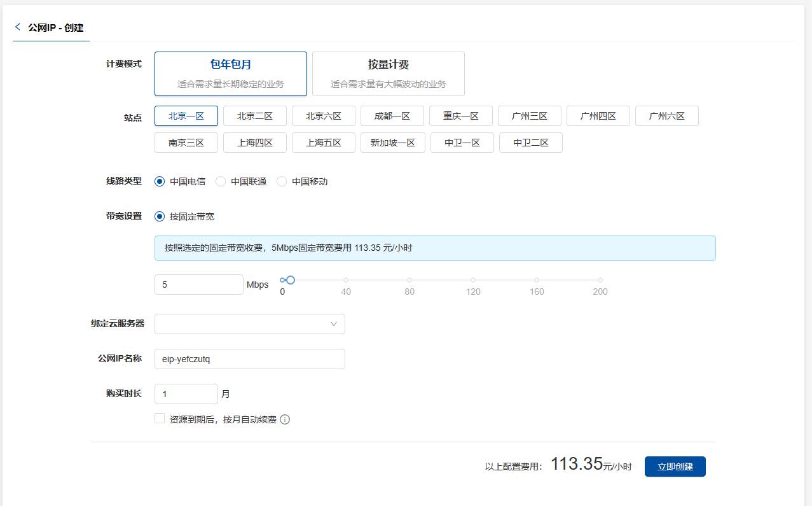This screenshot has width=812, height=506.
Task: Pick the 上海五区 site
Action: (324, 143)
